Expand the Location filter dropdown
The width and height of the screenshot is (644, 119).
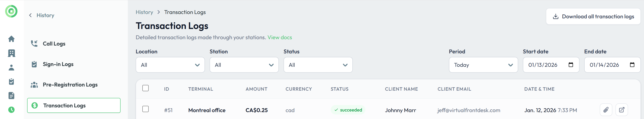[170, 65]
